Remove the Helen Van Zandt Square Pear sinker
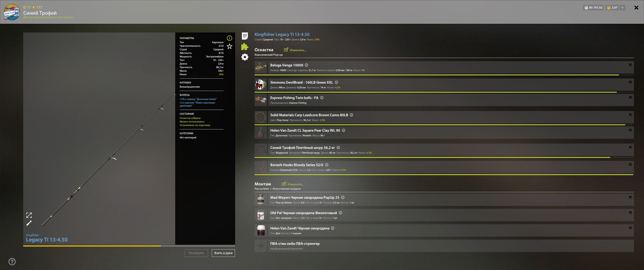Screen dimensions: 644x270 point(630,130)
